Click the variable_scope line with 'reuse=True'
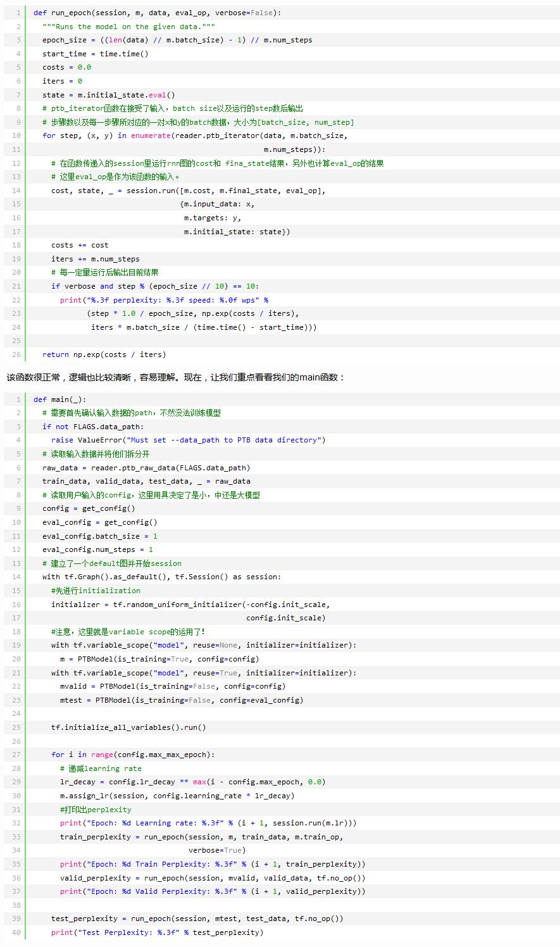This screenshot has height=947, width=560. pos(204,673)
